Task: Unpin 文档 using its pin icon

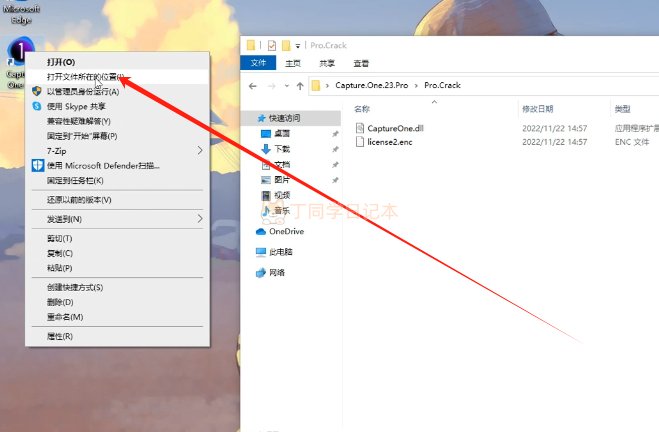Action: (335, 165)
